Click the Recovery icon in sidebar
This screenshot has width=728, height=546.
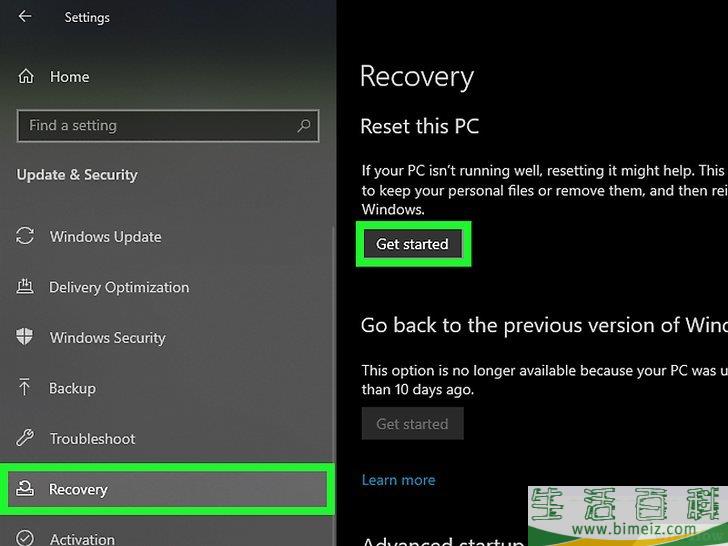coord(26,489)
